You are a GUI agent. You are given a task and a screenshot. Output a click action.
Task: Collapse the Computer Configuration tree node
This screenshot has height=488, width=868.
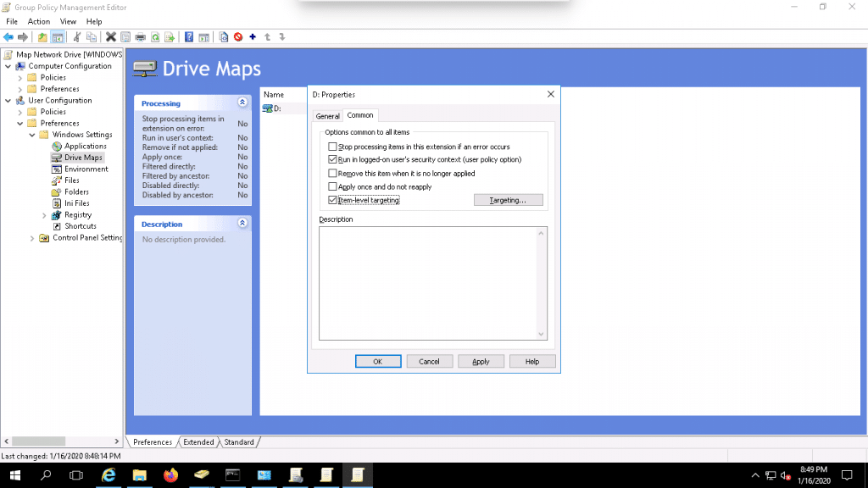[8, 66]
